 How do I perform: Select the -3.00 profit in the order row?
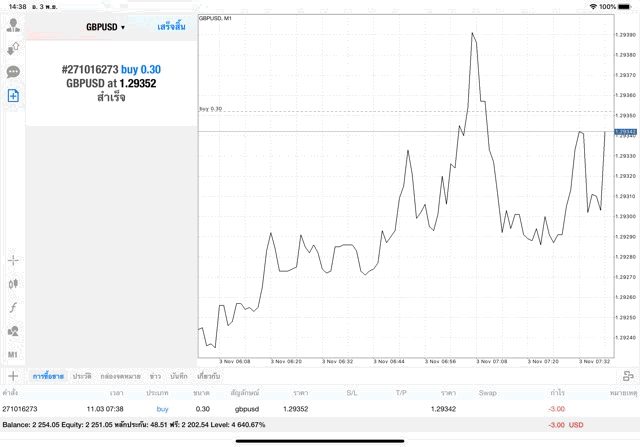click(x=557, y=409)
